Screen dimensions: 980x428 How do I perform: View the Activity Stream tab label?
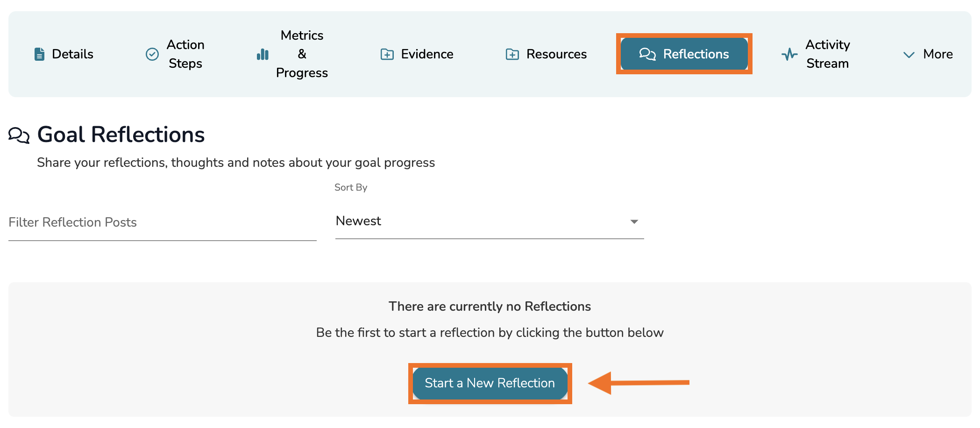tap(827, 54)
